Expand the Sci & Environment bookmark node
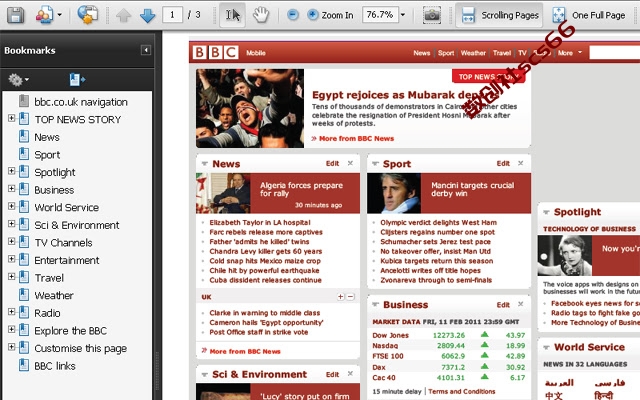The image size is (640, 400). tap(12, 224)
